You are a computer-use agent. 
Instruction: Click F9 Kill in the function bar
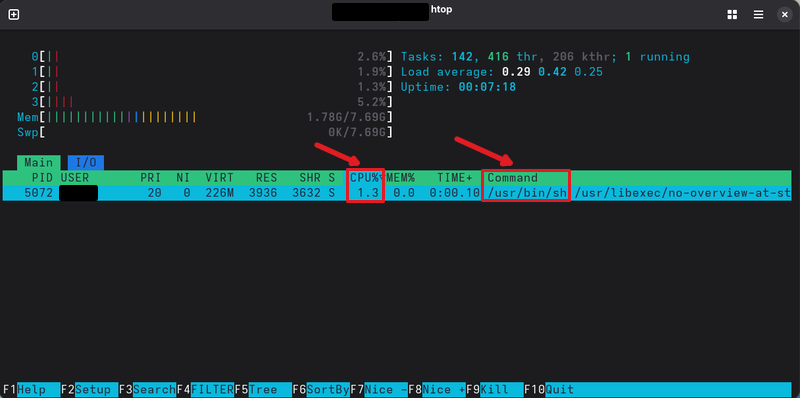(x=495, y=390)
